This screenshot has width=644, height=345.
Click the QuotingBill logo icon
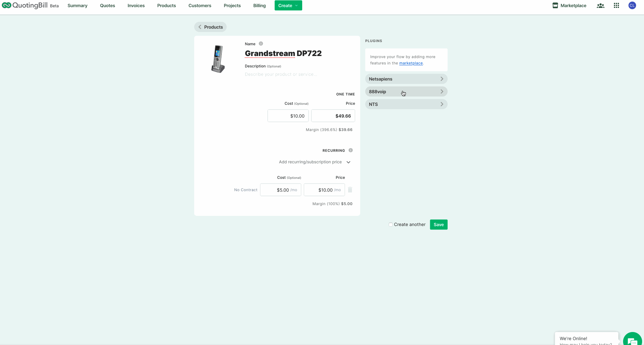[6, 5]
